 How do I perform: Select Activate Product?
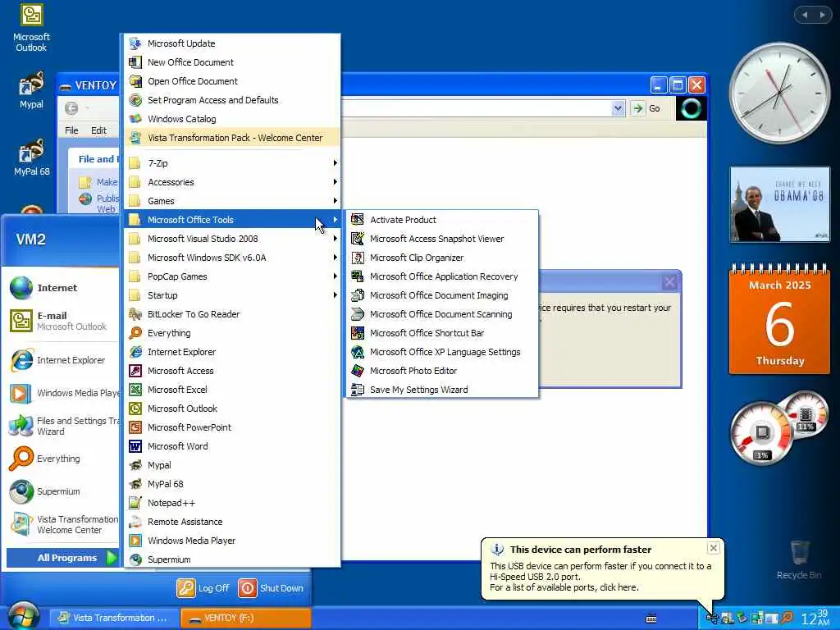click(442, 220)
